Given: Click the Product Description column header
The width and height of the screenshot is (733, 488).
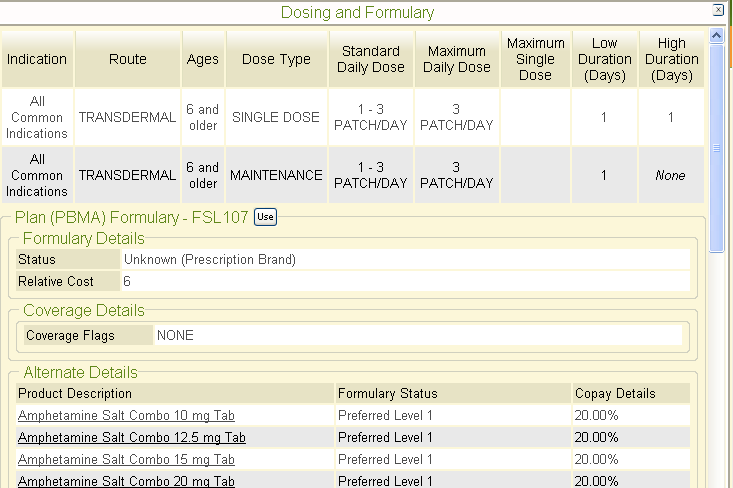Looking at the screenshot, I should point(75,393).
